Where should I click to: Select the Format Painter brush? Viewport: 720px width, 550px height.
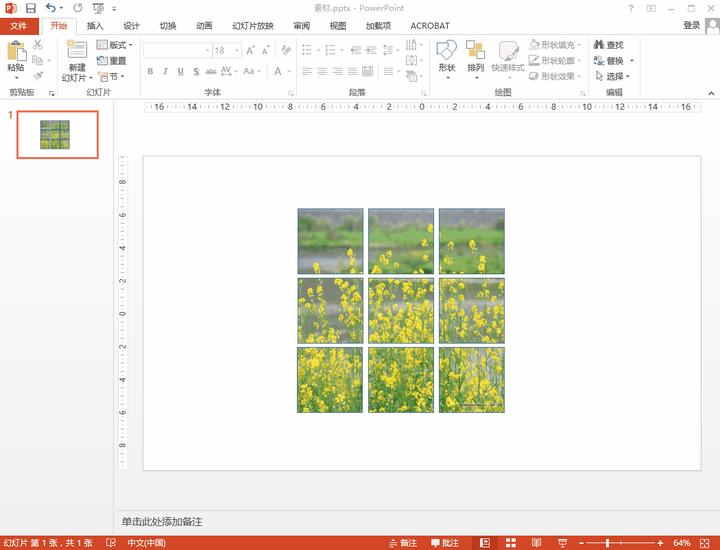point(38,75)
